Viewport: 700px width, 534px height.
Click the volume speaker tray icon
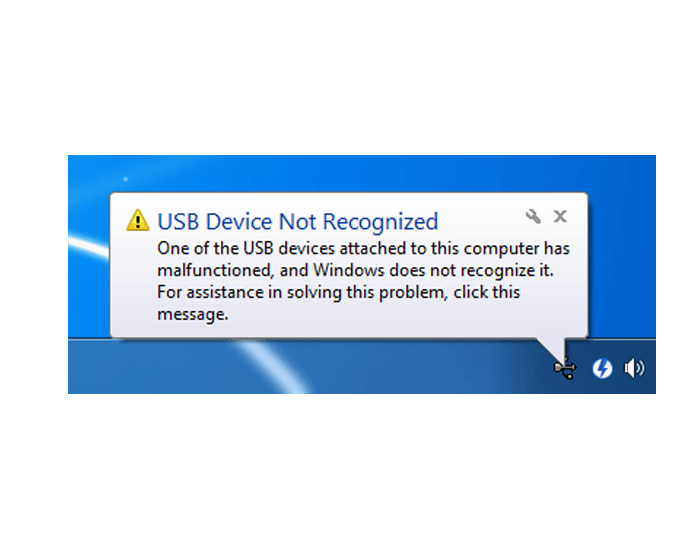coord(634,368)
